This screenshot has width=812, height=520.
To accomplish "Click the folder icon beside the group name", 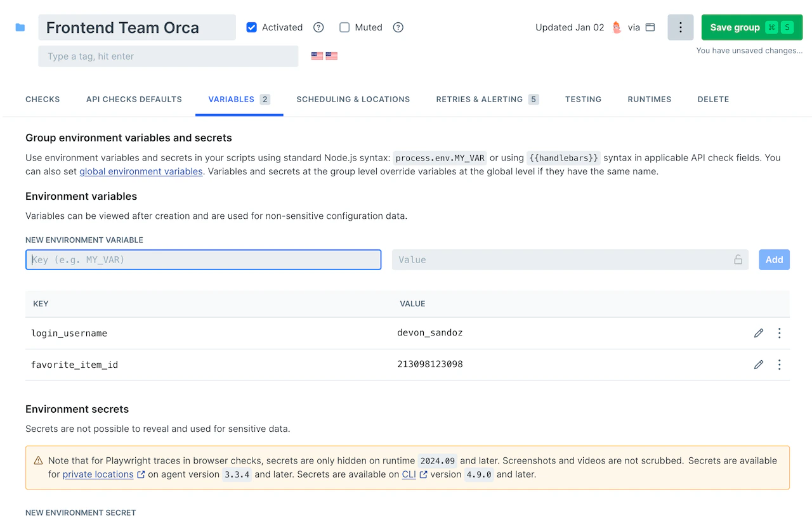I will pyautogui.click(x=20, y=27).
